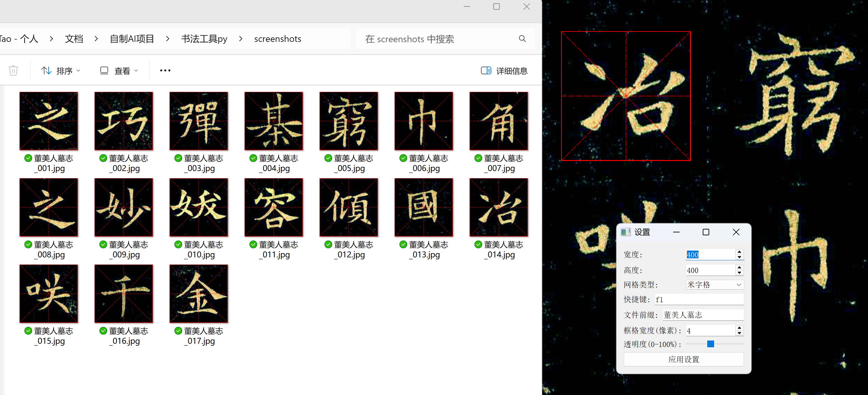Increase width with the up stepper
The height and width of the screenshot is (395, 868).
click(739, 252)
